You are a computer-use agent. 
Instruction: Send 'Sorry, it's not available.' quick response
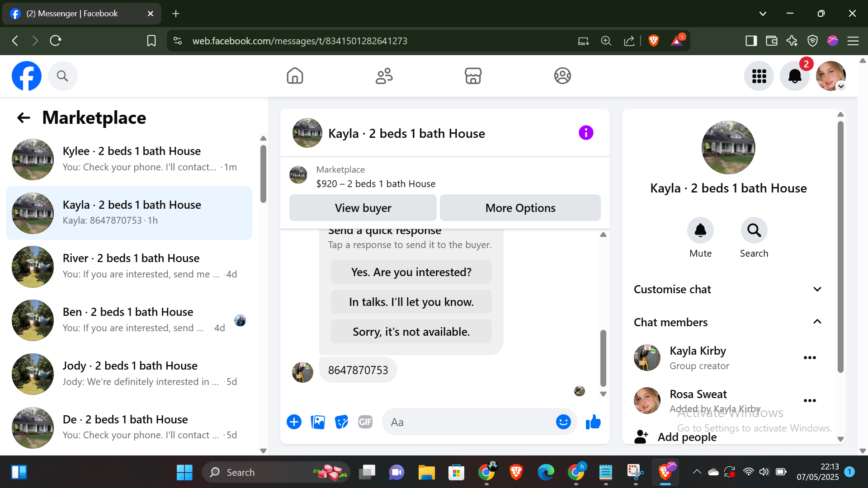pos(411,332)
